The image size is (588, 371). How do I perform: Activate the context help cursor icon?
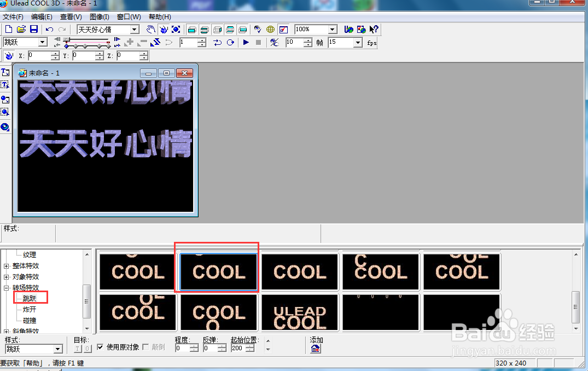[374, 29]
